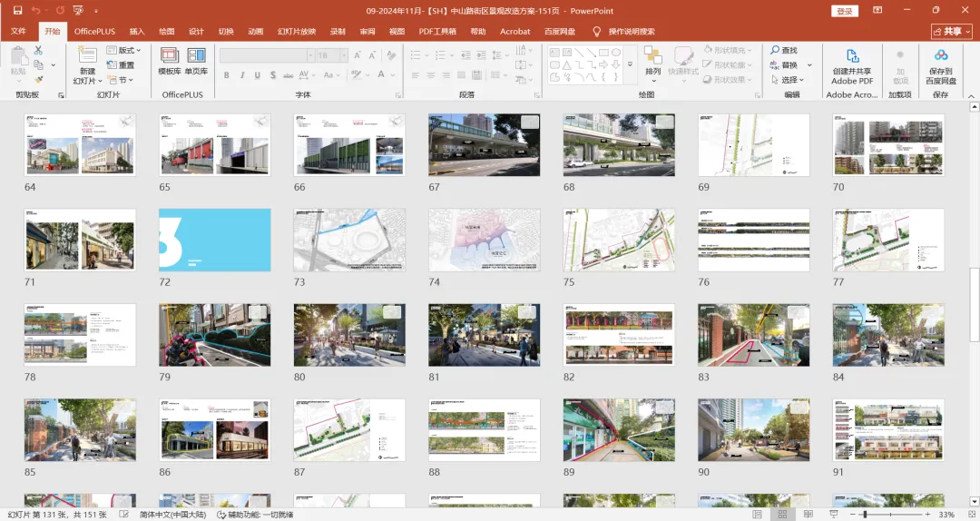Collapse the ribbon with the caret arrow

(x=971, y=95)
